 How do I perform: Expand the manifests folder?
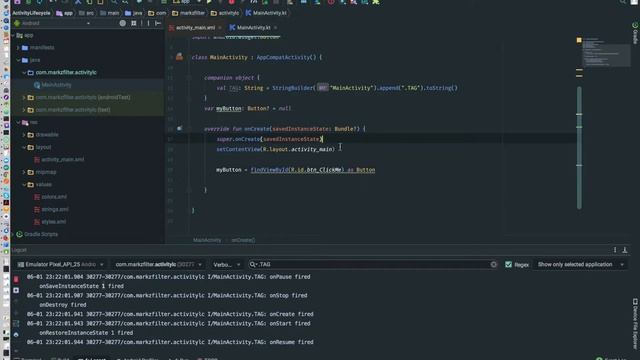pyautogui.click(x=18, y=48)
